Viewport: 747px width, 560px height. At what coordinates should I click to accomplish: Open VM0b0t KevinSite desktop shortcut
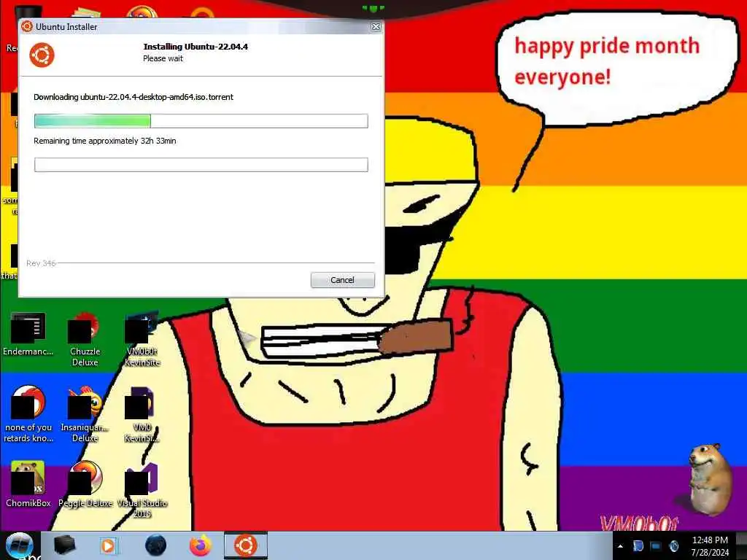pos(142,339)
